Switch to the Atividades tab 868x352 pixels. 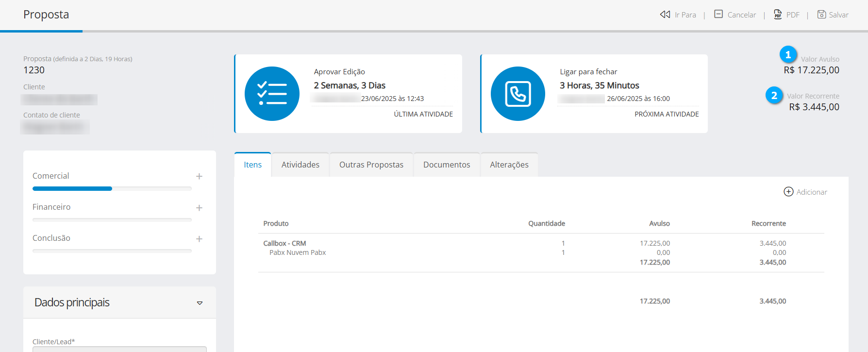click(x=300, y=165)
